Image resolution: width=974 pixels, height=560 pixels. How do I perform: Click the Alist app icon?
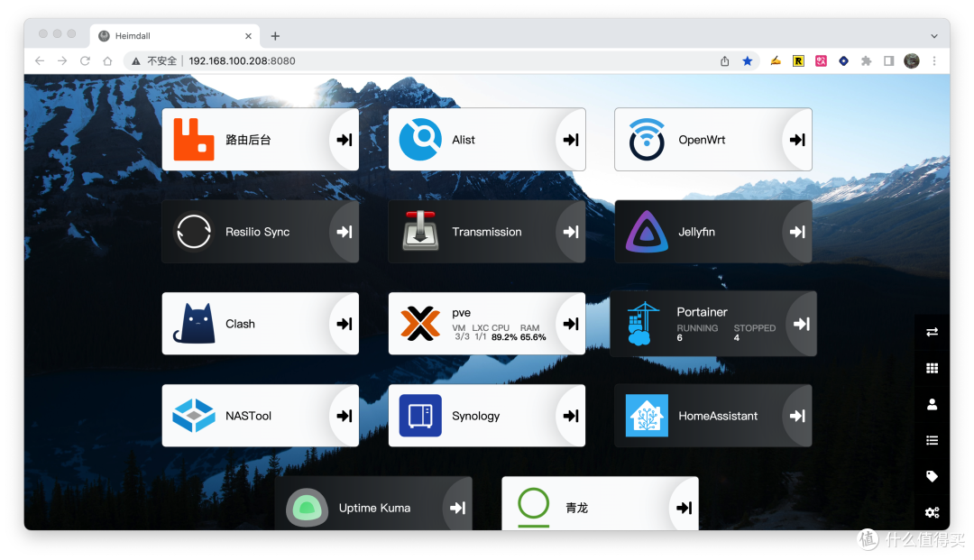pos(420,140)
